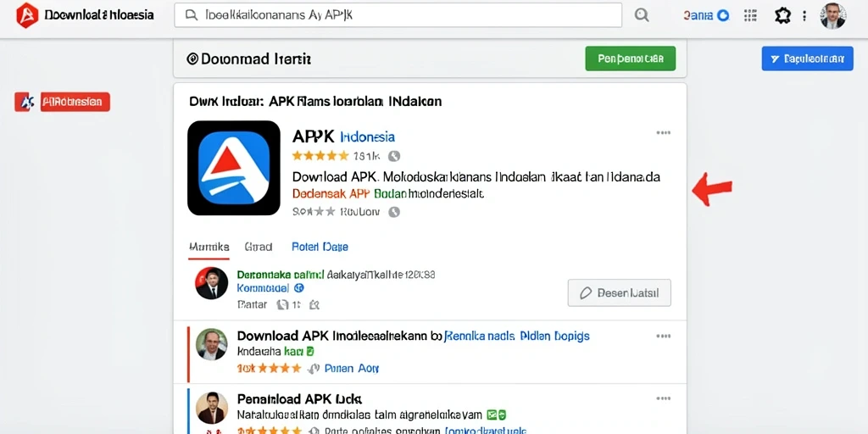Click the Download Harriz header icon
The width and height of the screenshot is (868, 434).
(192, 58)
